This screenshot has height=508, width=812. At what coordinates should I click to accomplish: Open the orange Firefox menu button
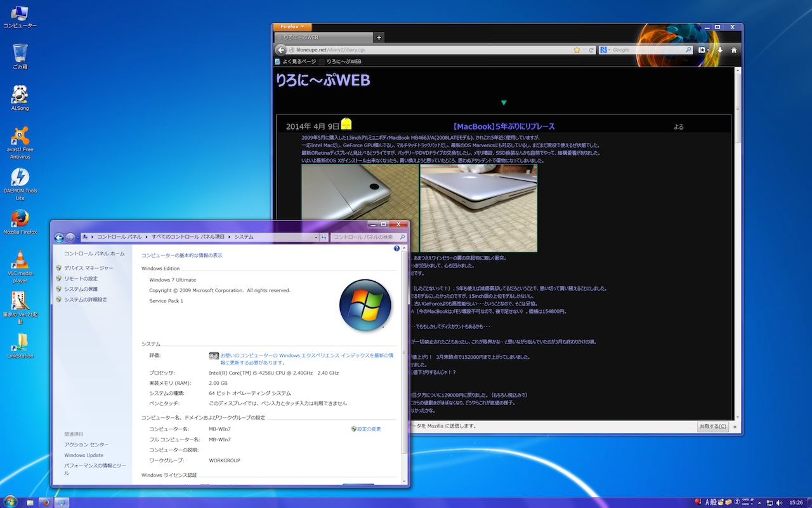pyautogui.click(x=292, y=27)
